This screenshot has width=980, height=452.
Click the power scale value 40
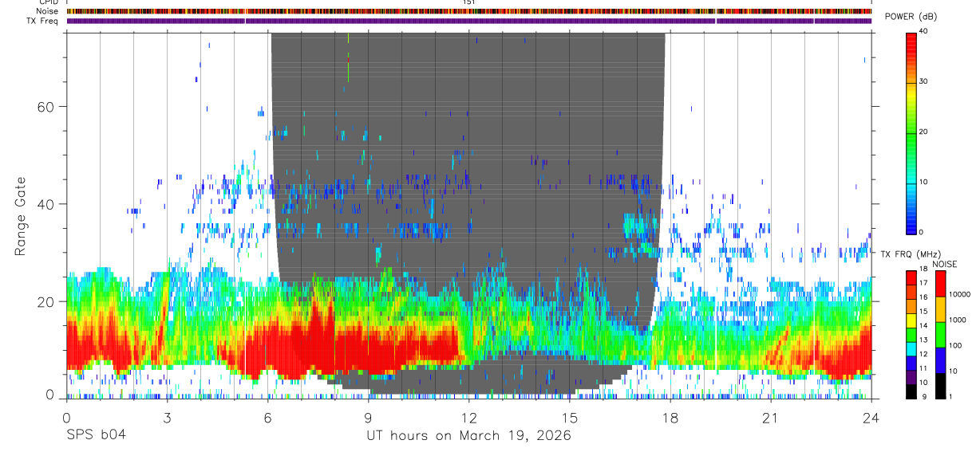click(923, 31)
